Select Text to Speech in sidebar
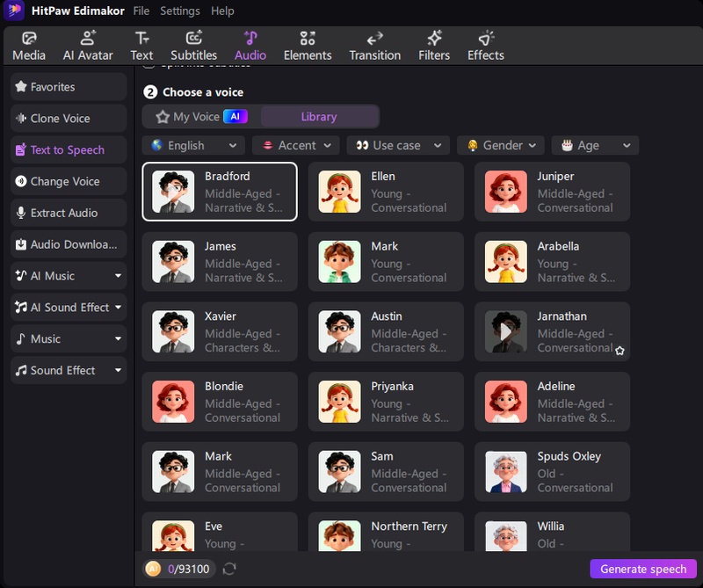The height and width of the screenshot is (588, 703). pyautogui.click(x=69, y=149)
